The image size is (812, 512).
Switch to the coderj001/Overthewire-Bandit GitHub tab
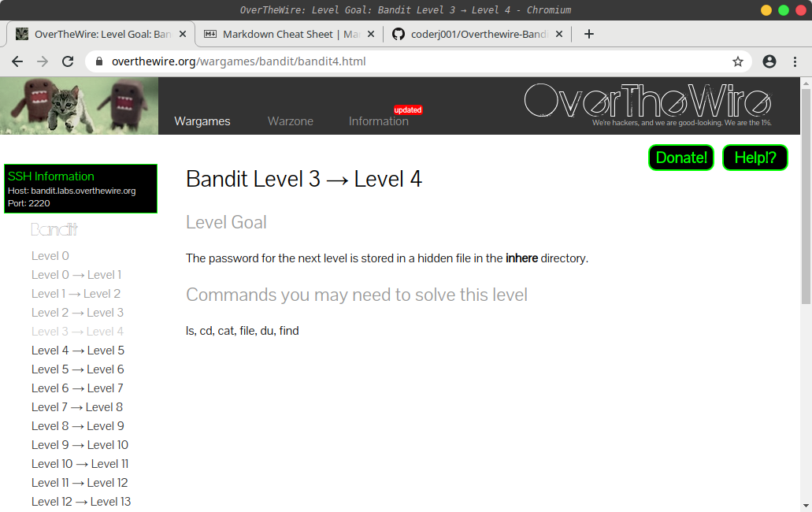pyautogui.click(x=478, y=34)
